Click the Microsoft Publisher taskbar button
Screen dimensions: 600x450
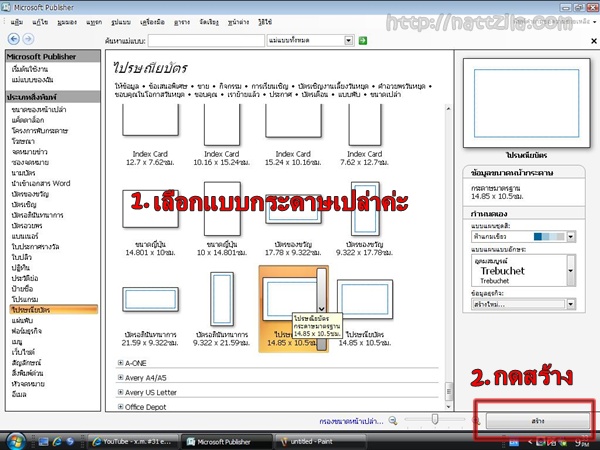click(x=227, y=442)
